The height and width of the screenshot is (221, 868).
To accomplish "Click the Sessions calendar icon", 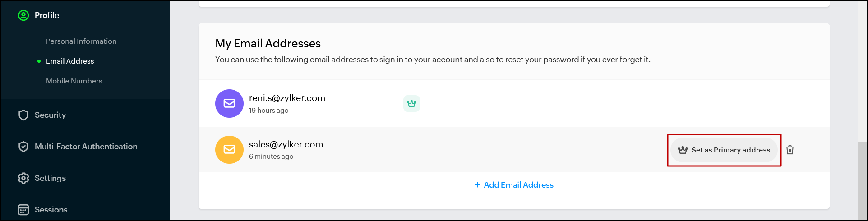I will pyautogui.click(x=23, y=210).
